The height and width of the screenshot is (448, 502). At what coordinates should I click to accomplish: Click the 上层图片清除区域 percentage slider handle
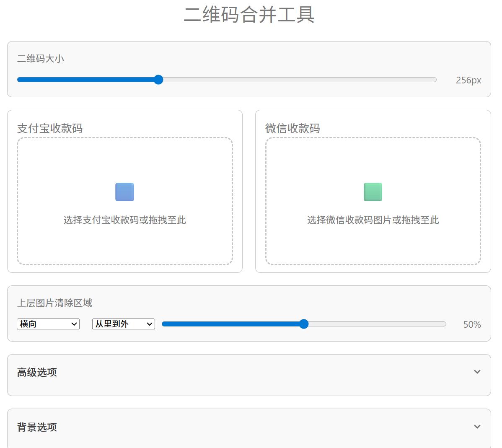coord(304,324)
